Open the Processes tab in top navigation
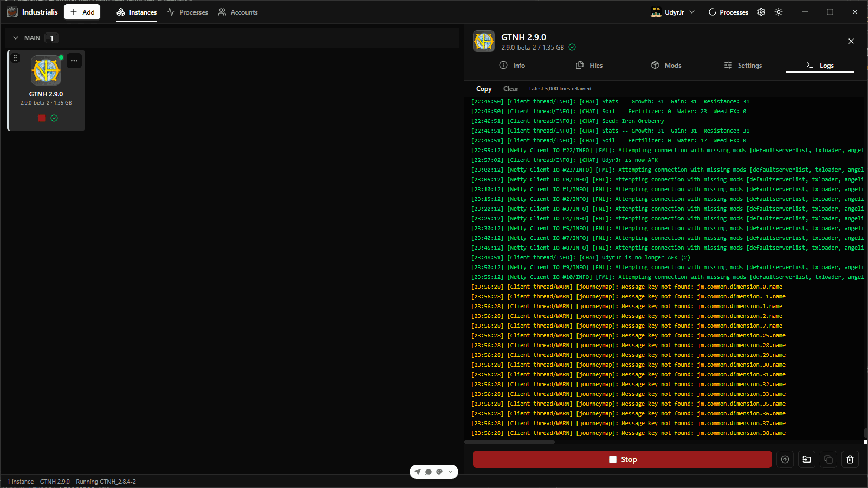Viewport: 868px width, 488px height. click(187, 12)
